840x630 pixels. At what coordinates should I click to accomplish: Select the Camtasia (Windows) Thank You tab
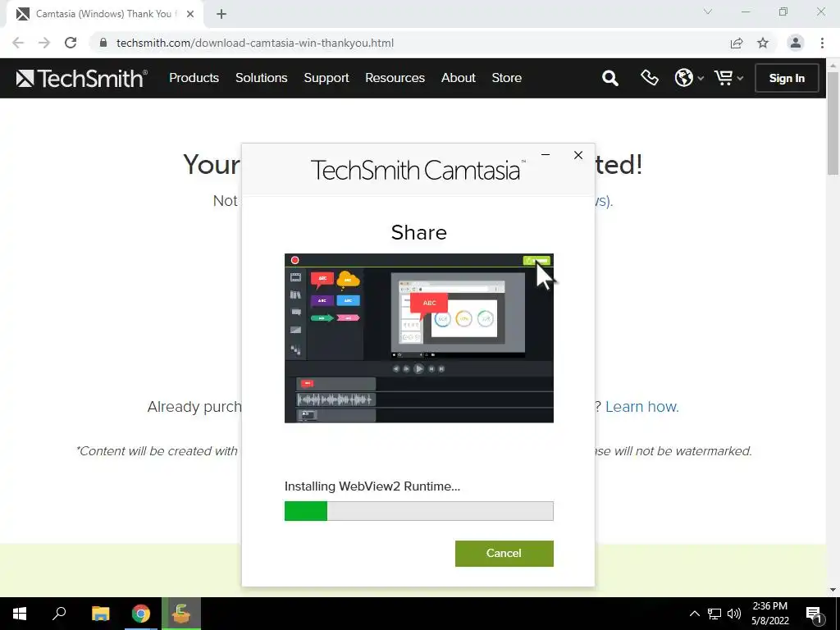point(105,14)
